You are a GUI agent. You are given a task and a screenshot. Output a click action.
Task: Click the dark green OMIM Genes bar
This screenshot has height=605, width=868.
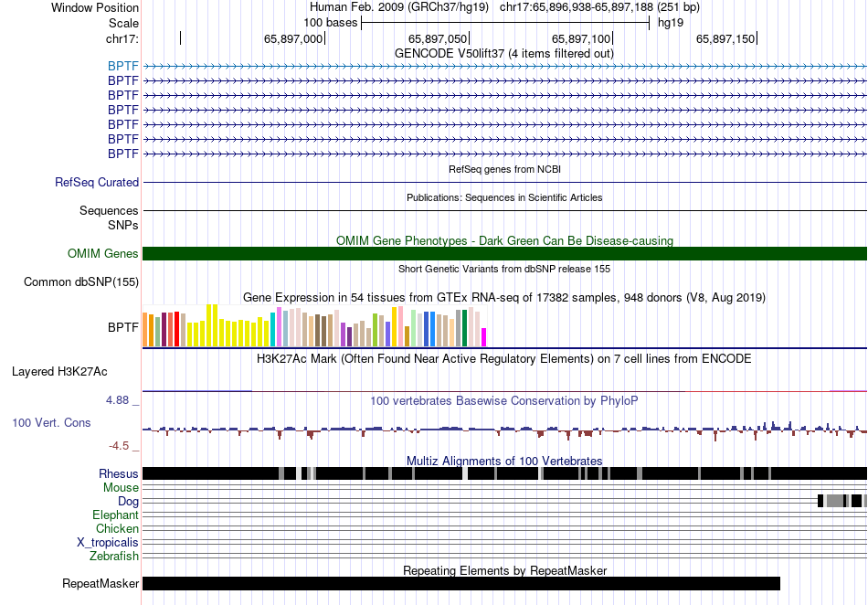coord(505,253)
